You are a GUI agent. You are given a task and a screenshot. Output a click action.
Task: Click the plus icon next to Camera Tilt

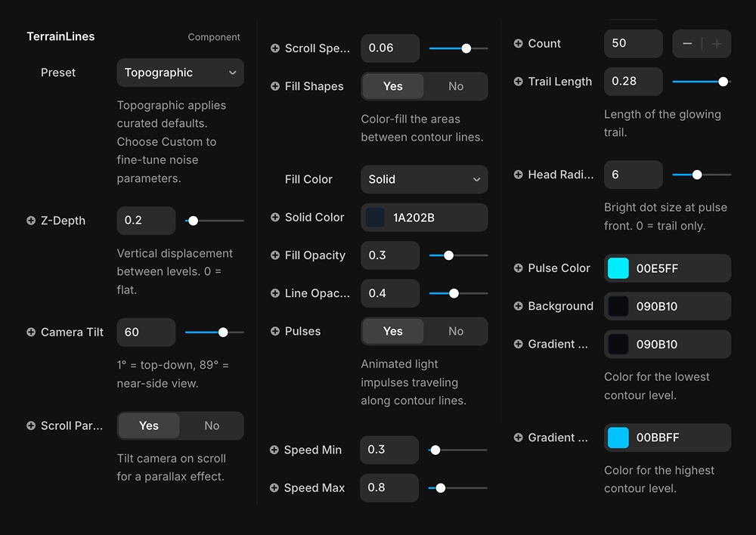pos(31,332)
